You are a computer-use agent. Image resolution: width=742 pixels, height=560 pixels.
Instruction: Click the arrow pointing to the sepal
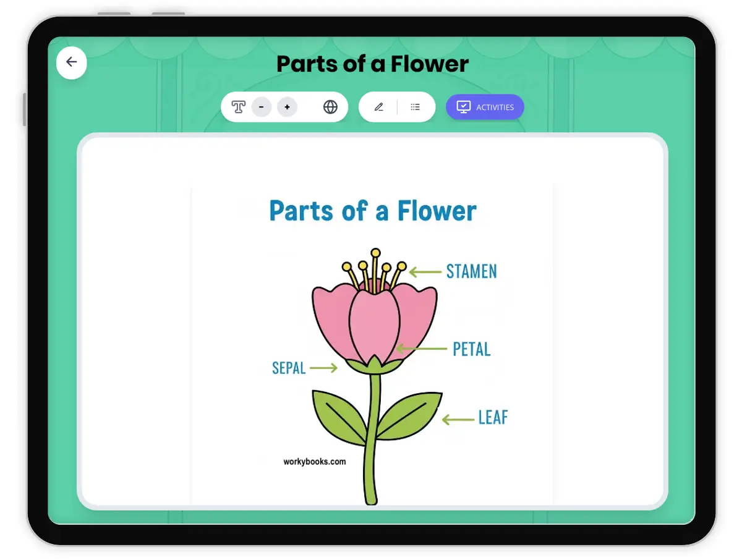(323, 368)
